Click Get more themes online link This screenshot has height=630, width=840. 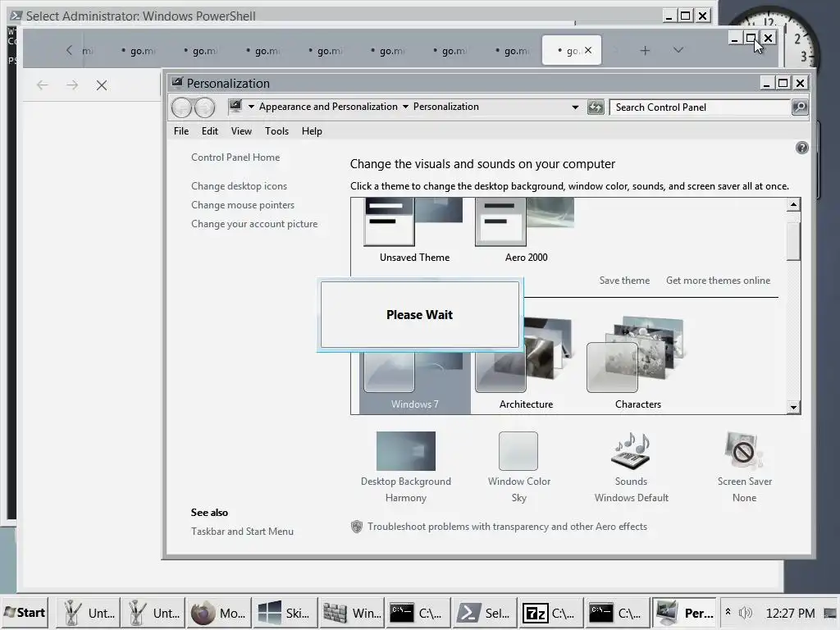tap(718, 281)
